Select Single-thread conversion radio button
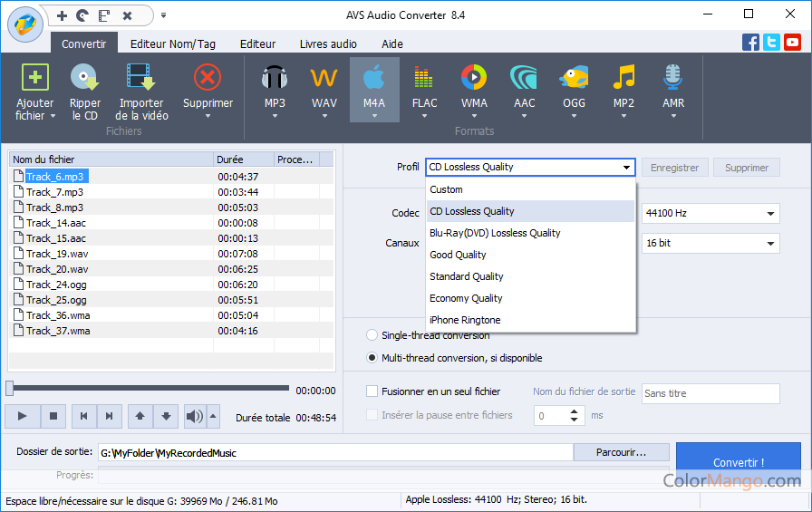The width and height of the screenshot is (812, 512). pos(372,335)
